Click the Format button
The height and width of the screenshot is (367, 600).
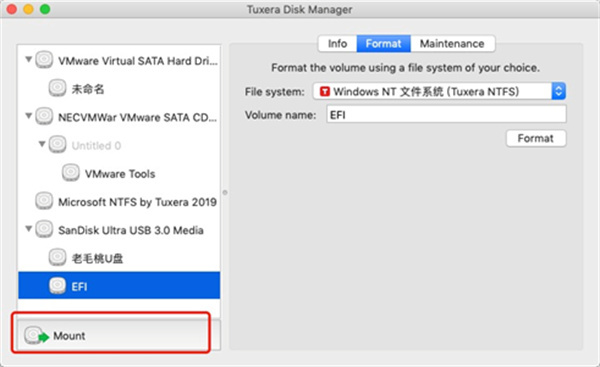[536, 138]
